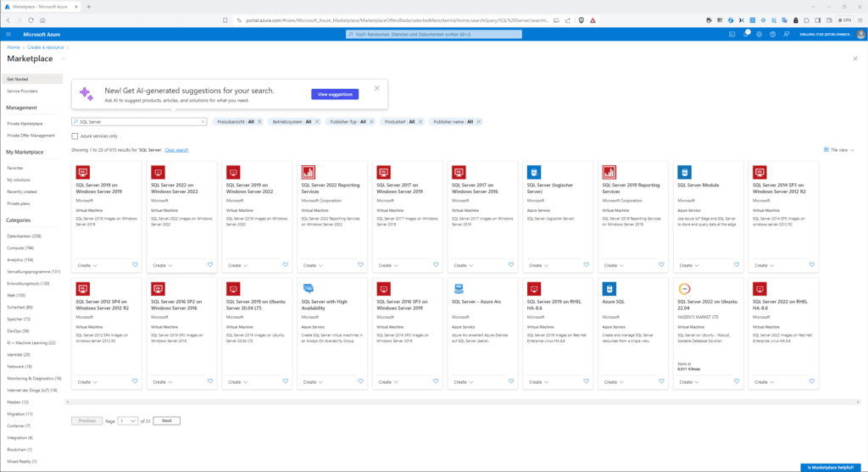Click the SQL Server 2022 on Ubuntu 22.04 icon

click(685, 289)
